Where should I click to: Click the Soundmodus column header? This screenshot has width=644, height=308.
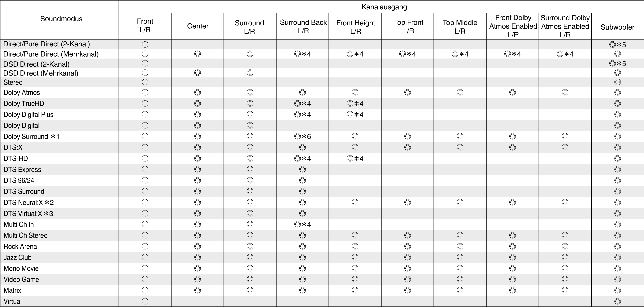point(61,19)
